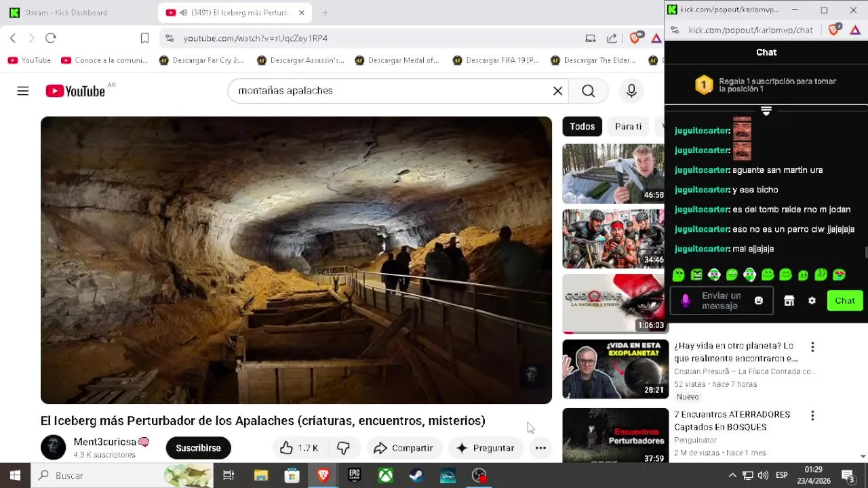The height and width of the screenshot is (488, 868).
Task: Open the YouTube bookmark in bookmarks bar
Action: [x=29, y=60]
